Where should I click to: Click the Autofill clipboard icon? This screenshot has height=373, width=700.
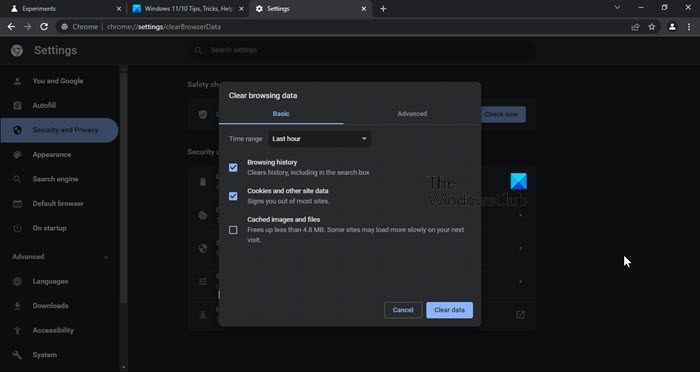(x=17, y=106)
